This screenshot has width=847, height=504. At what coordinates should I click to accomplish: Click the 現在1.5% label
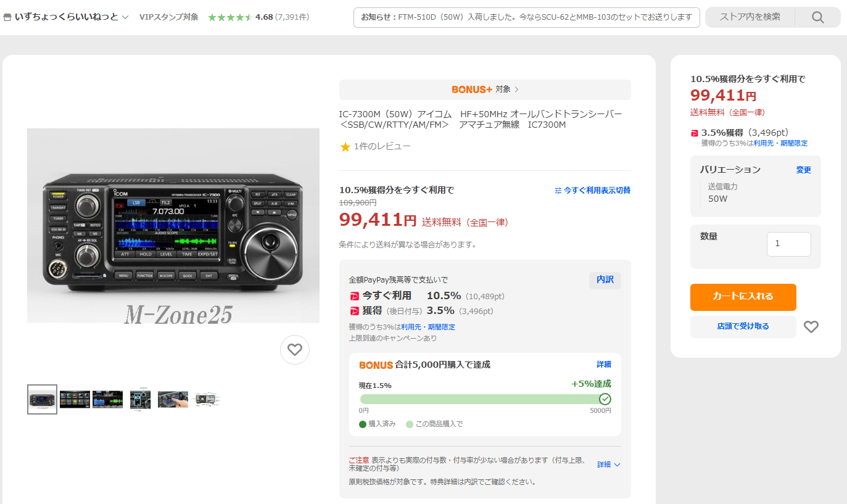pos(375,386)
